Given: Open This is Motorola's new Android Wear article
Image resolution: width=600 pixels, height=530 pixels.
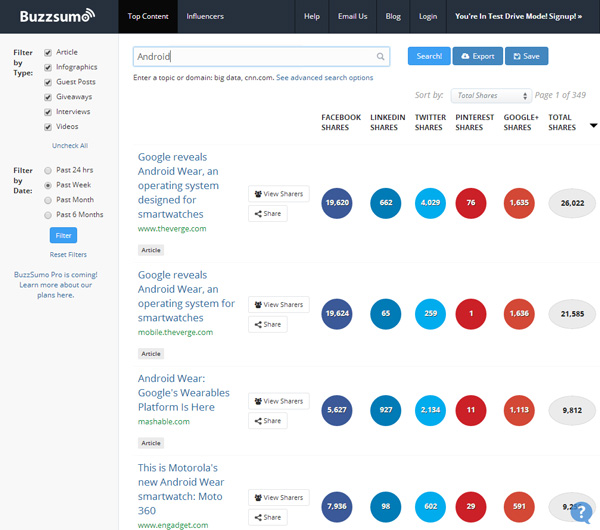Looking at the screenshot, I should [x=181, y=489].
